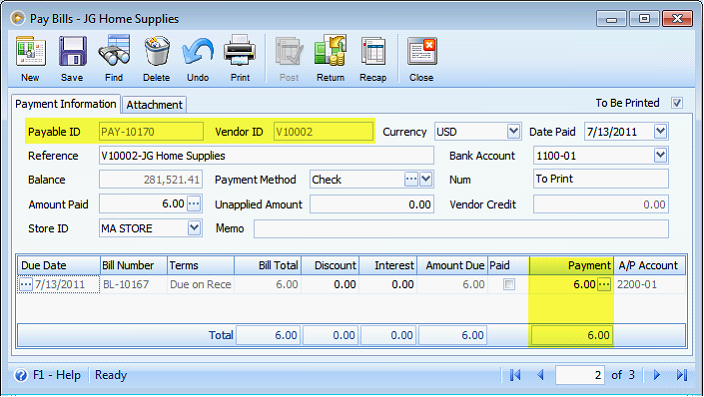704x397 pixels.
Task: Click ellipsis button before due date 7/13/2011
Action: (x=26, y=284)
